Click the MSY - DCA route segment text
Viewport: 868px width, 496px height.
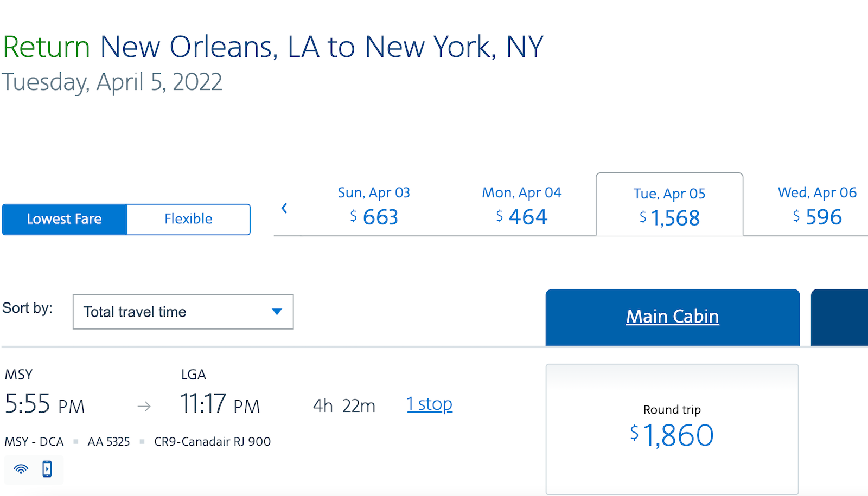[34, 441]
